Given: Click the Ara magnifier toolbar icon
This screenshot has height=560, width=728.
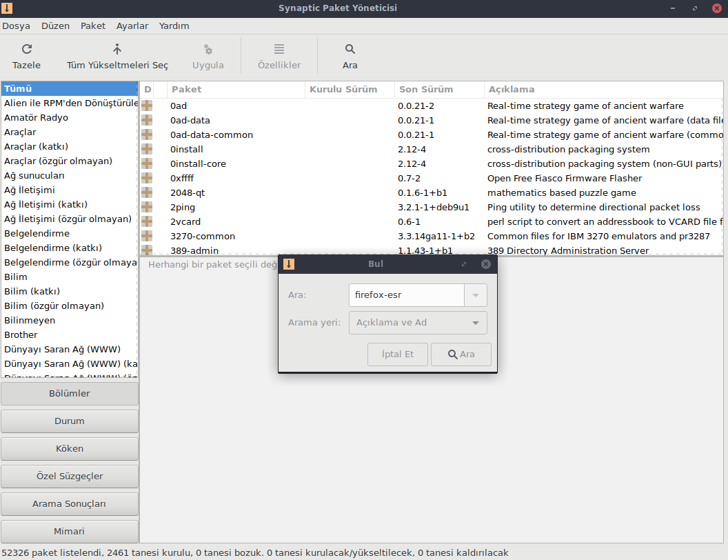Looking at the screenshot, I should tap(350, 49).
